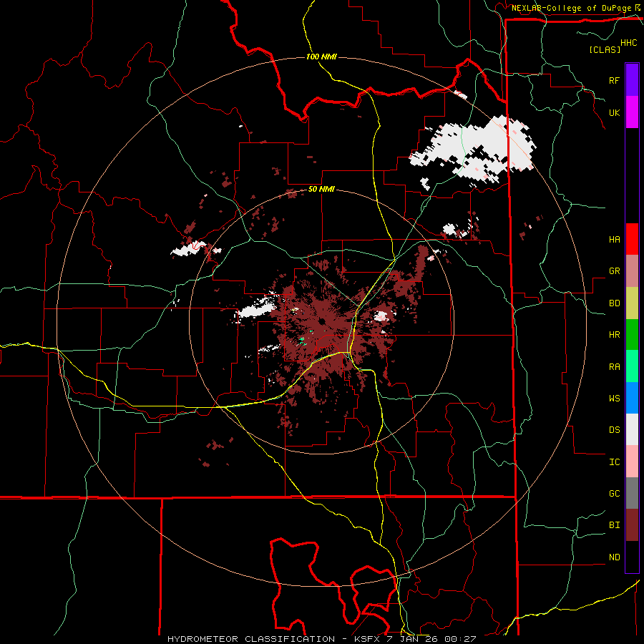
Task: Click the BI brown legend swatch
Action: click(632, 525)
